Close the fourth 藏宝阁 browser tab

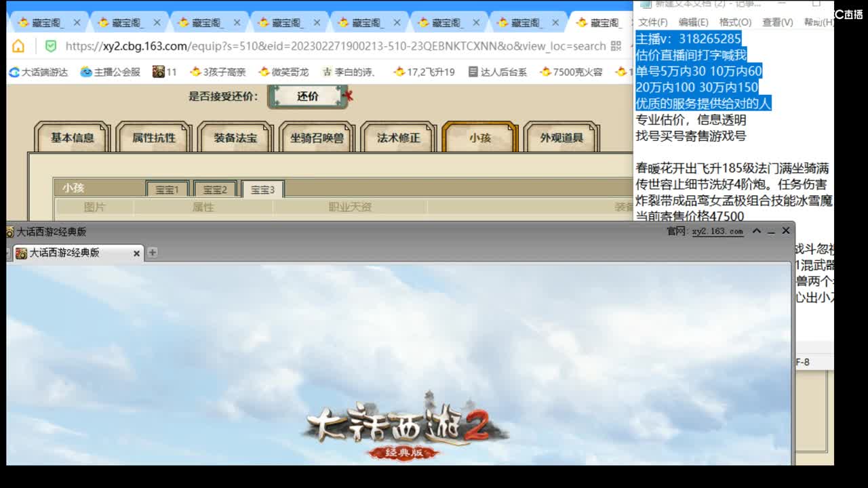317,22
